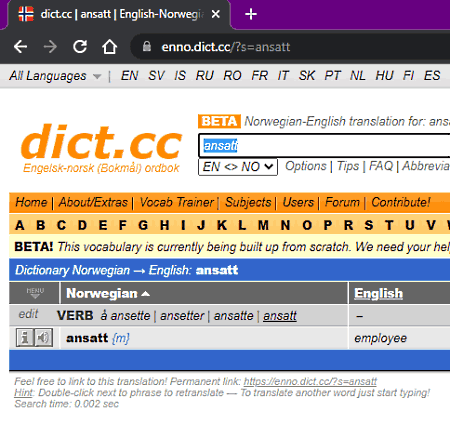This screenshot has width=450, height=435.
Task: Switch to SV language link
Action: (x=156, y=76)
